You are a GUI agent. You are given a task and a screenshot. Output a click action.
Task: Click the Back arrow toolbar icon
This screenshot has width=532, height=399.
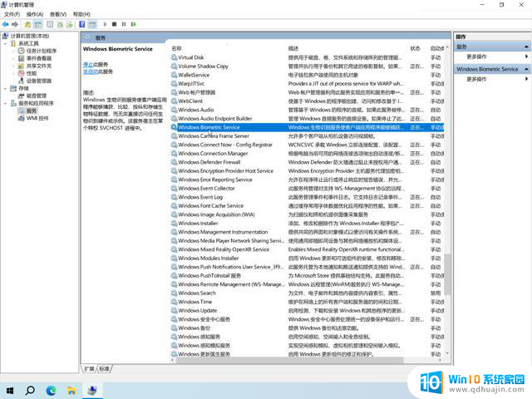(6, 24)
